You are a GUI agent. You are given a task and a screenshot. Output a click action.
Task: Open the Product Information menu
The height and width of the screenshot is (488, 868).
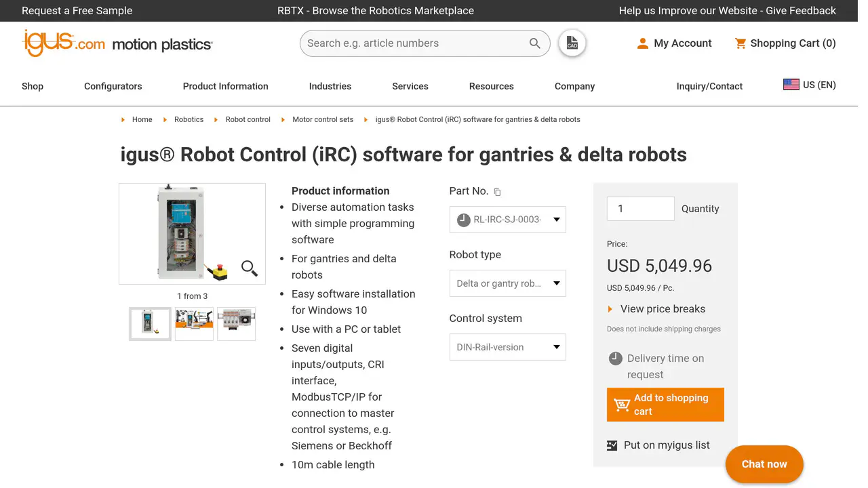[226, 86]
